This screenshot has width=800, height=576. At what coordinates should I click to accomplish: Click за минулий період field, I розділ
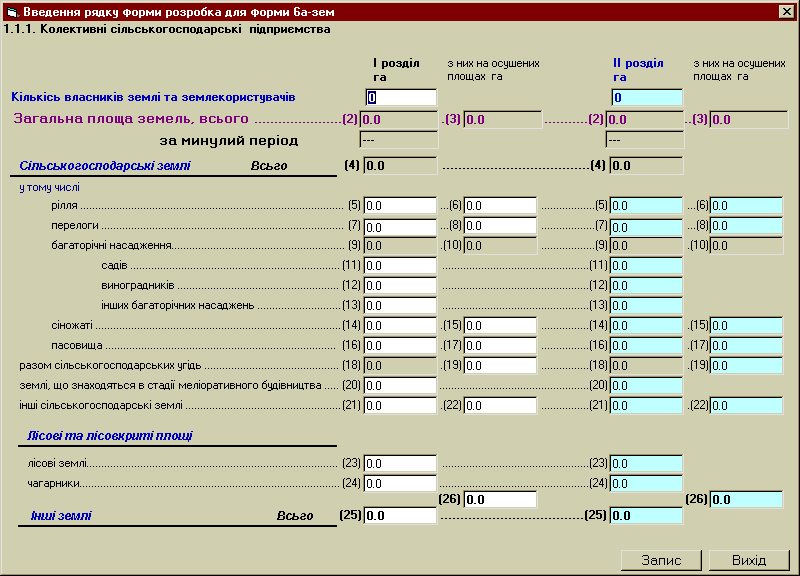[399, 140]
